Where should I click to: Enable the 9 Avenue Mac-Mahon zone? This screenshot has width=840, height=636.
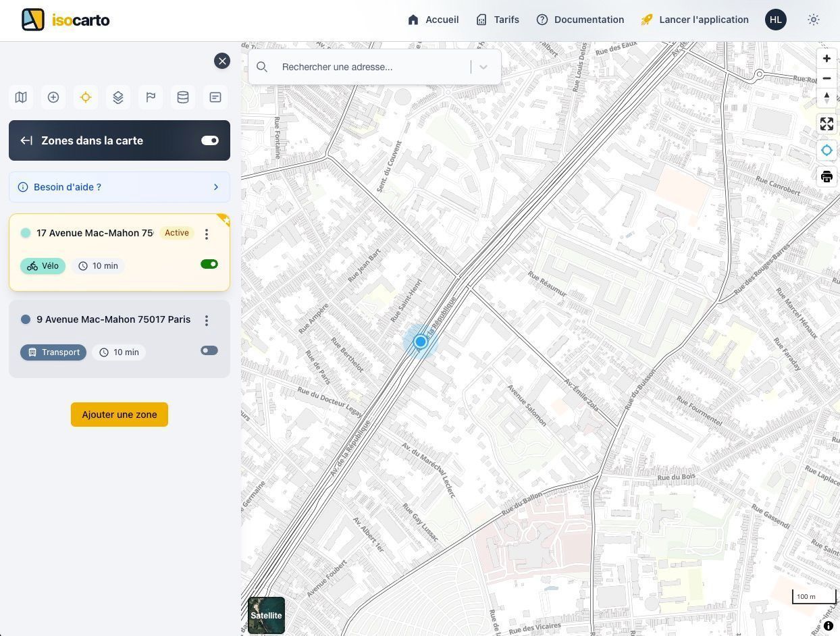click(209, 350)
